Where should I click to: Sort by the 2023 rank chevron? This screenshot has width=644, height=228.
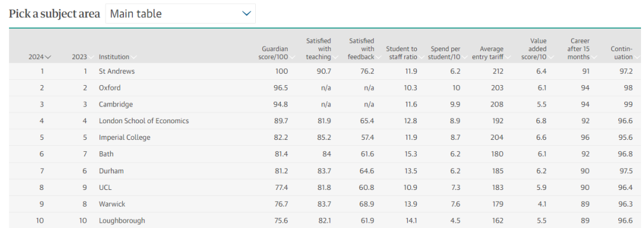(91, 57)
